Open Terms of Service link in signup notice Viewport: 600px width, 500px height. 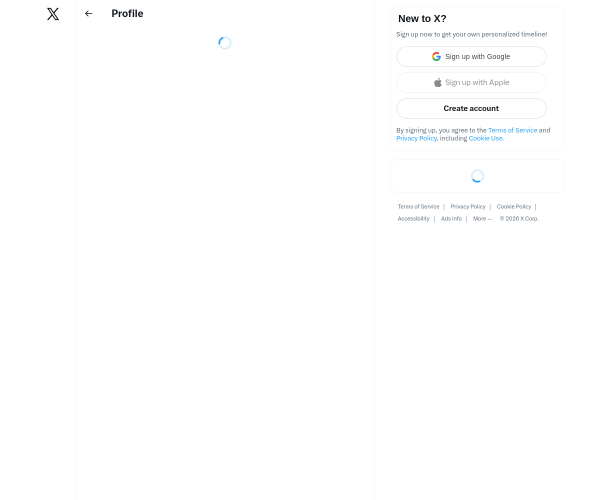[512, 130]
